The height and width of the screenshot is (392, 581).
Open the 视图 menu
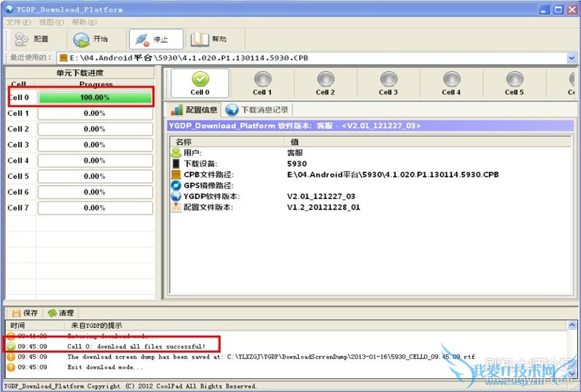pos(51,22)
